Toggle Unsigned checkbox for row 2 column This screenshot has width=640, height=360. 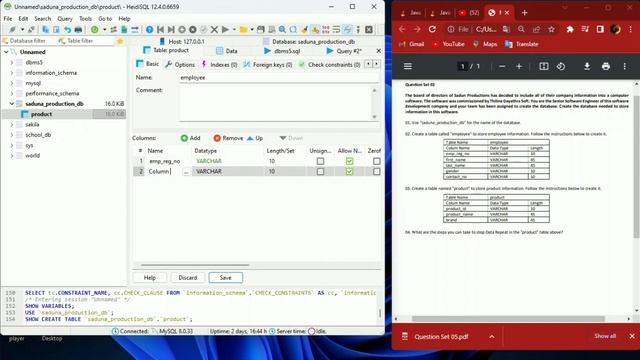320,171
